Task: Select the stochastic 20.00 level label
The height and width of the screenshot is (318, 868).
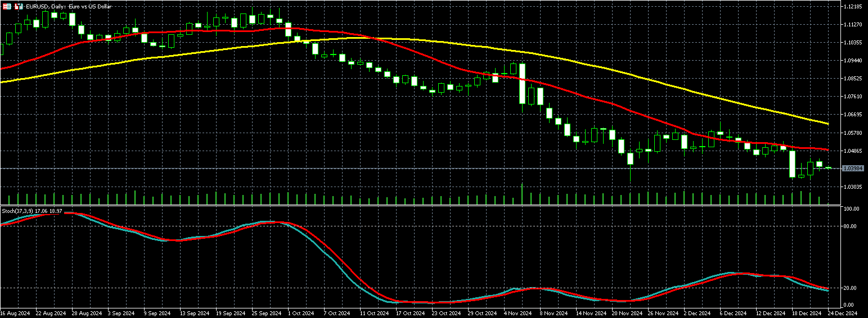Action: click(851, 288)
